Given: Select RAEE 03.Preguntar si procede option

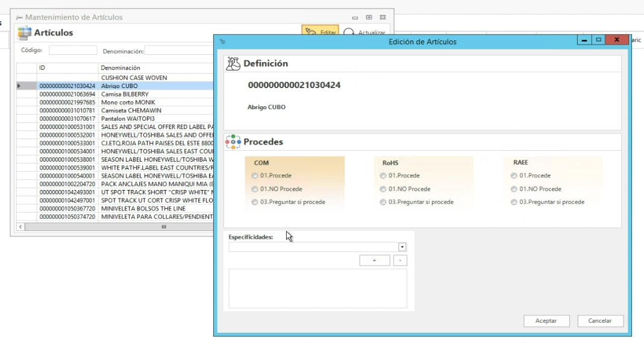Looking at the screenshot, I should (x=514, y=203).
